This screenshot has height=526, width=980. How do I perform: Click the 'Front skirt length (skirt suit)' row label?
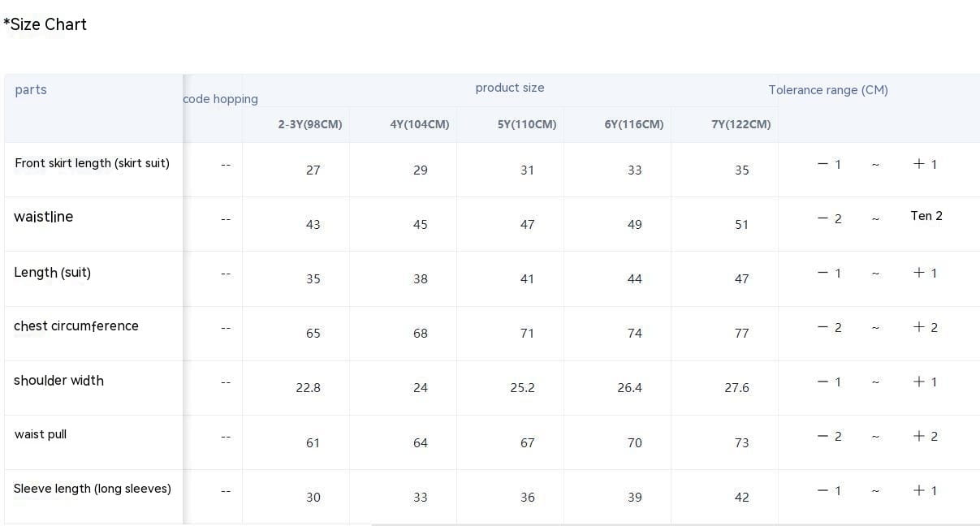pos(92,163)
